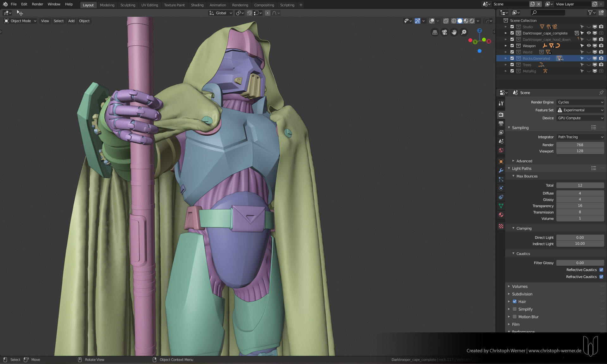Open the Modifier properties wrench tab
This screenshot has height=364, width=607.
tap(501, 170)
